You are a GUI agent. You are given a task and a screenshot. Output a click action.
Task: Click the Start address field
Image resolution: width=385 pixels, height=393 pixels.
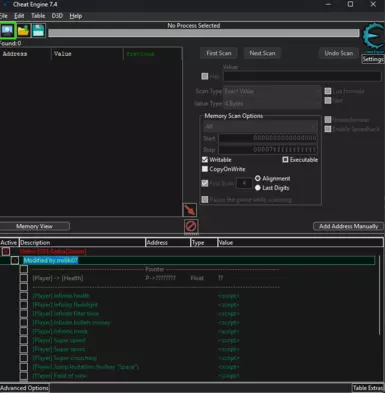click(268, 138)
